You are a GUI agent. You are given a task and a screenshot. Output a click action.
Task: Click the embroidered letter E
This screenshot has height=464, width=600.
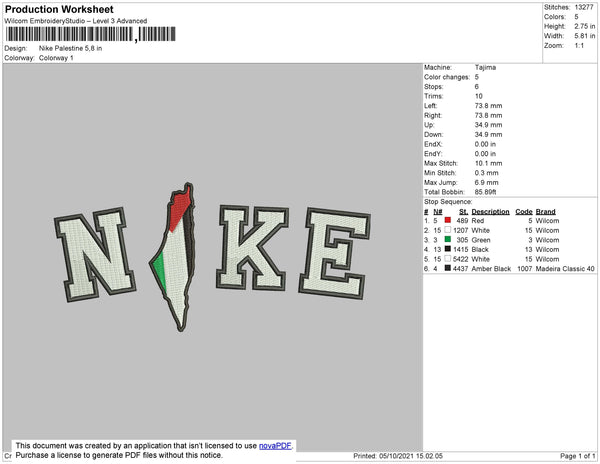335,253
